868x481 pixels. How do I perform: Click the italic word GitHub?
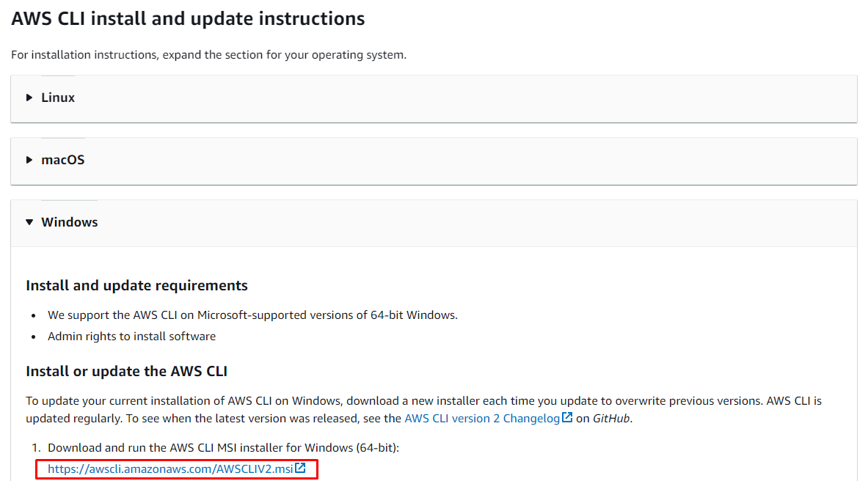(x=612, y=419)
